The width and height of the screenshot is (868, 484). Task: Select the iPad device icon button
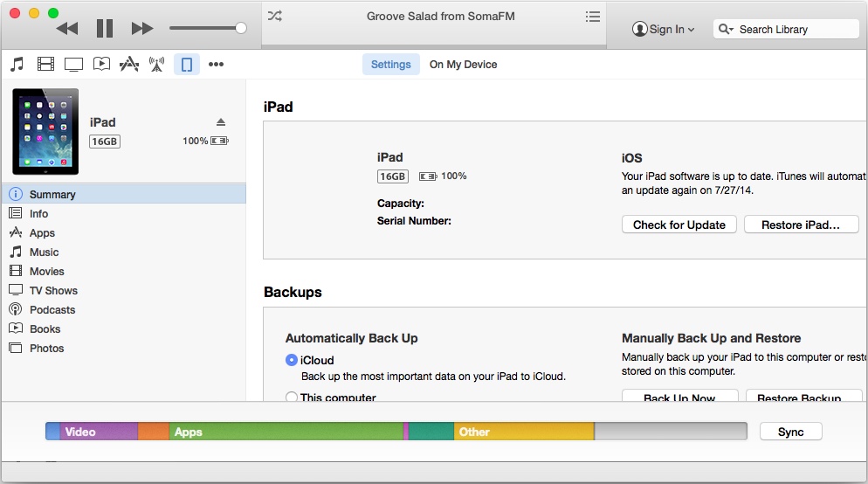point(187,65)
